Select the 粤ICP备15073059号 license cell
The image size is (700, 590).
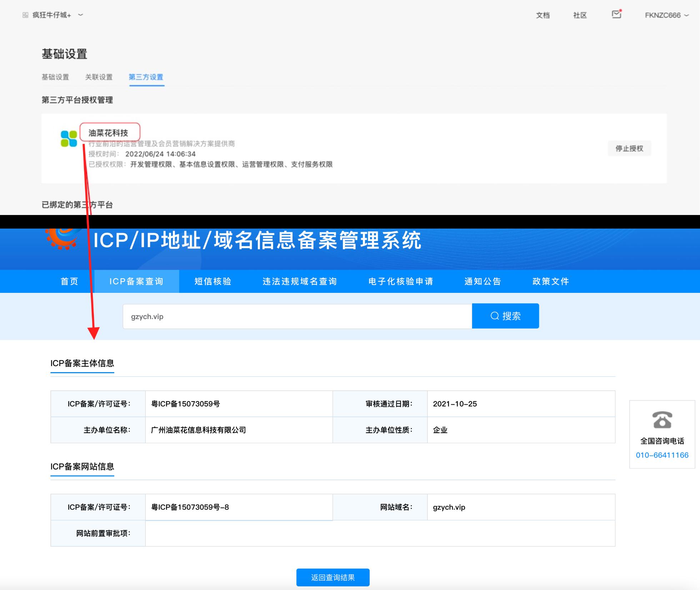(x=239, y=404)
